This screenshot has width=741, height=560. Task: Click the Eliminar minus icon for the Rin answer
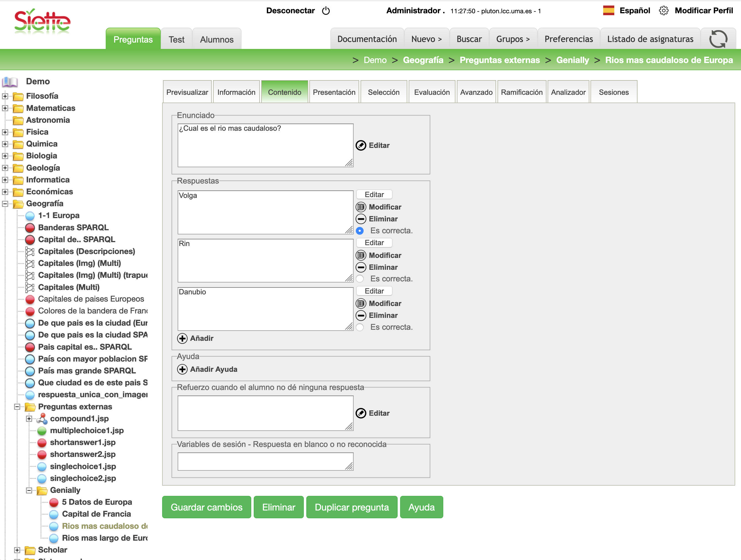[x=361, y=267]
